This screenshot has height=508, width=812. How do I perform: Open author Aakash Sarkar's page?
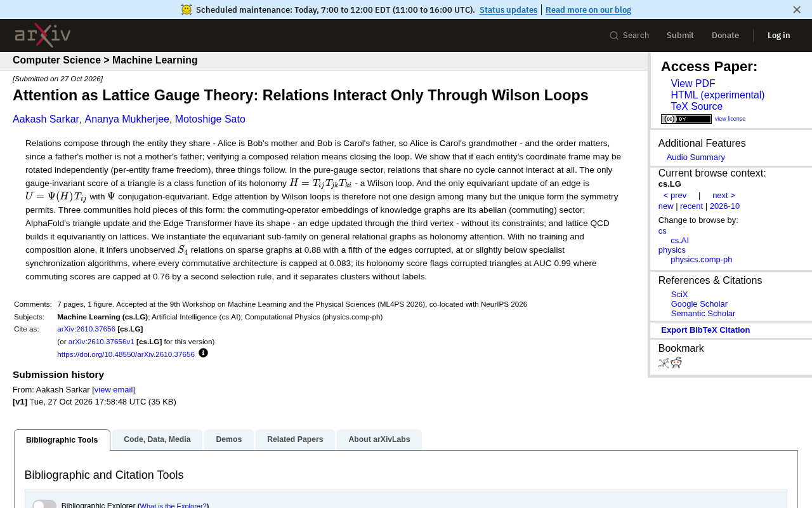(x=46, y=119)
